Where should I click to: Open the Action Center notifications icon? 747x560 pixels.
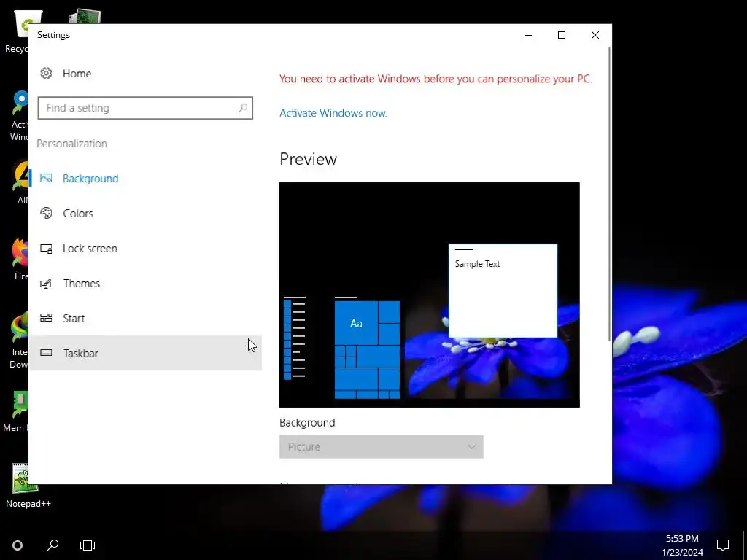coord(723,545)
